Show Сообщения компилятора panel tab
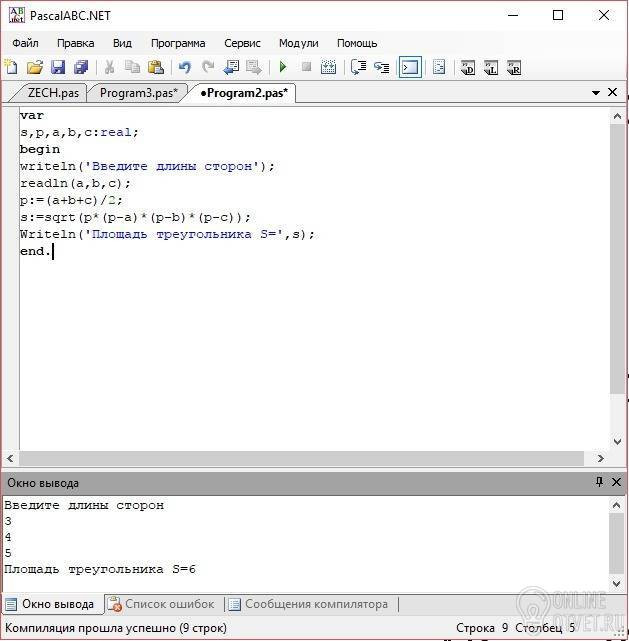The height and width of the screenshot is (641, 629). 309,604
